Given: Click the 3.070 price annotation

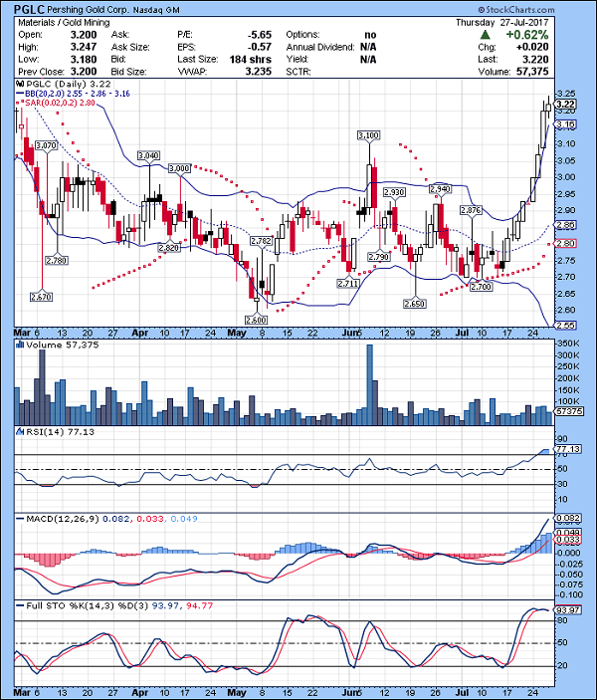Looking at the screenshot, I should point(47,145).
